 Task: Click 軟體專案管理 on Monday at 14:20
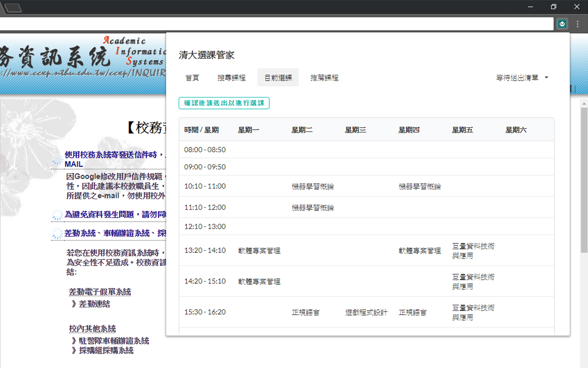pos(260,282)
